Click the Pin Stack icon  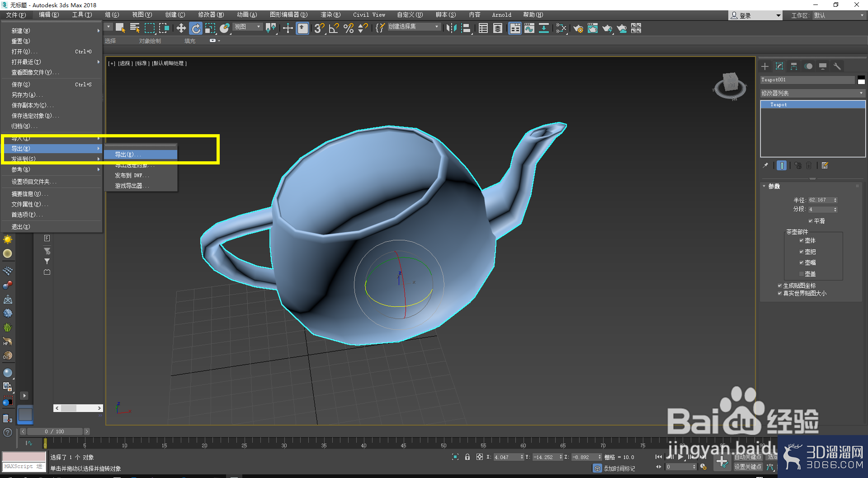point(765,165)
